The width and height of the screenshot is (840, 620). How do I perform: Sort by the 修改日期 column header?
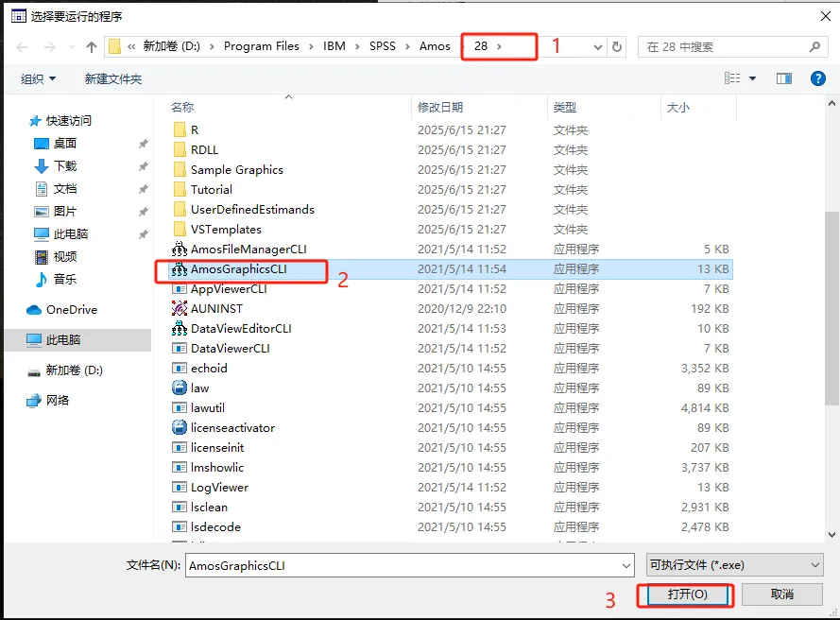[440, 107]
